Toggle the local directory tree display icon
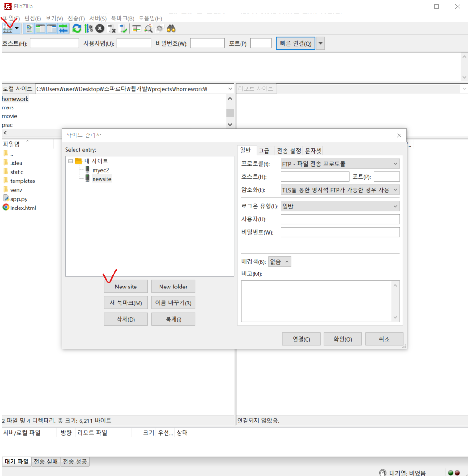The image size is (468, 476). point(40,28)
